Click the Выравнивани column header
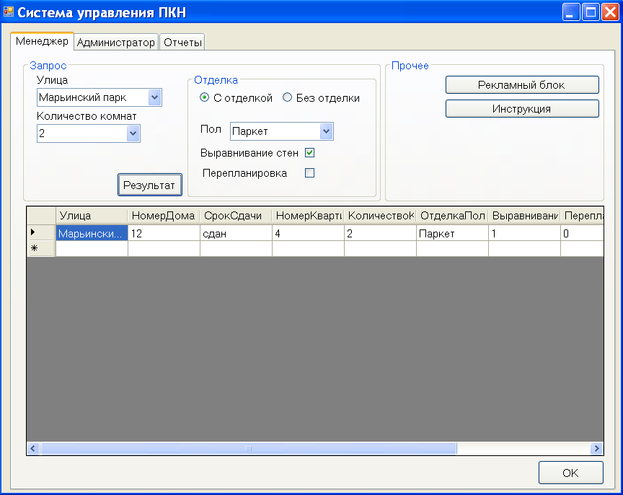This screenshot has width=623, height=495. tap(524, 216)
